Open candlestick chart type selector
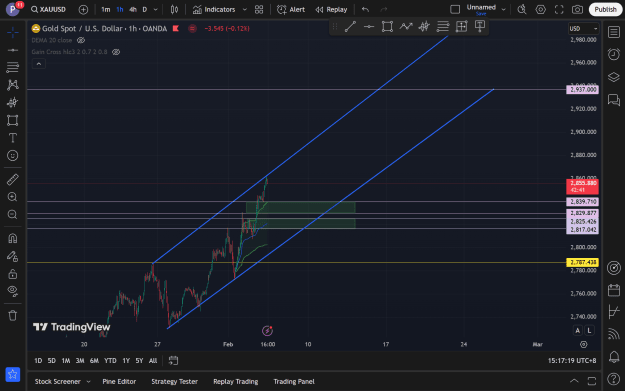Image resolution: width=625 pixels, height=391 pixels. point(174,10)
